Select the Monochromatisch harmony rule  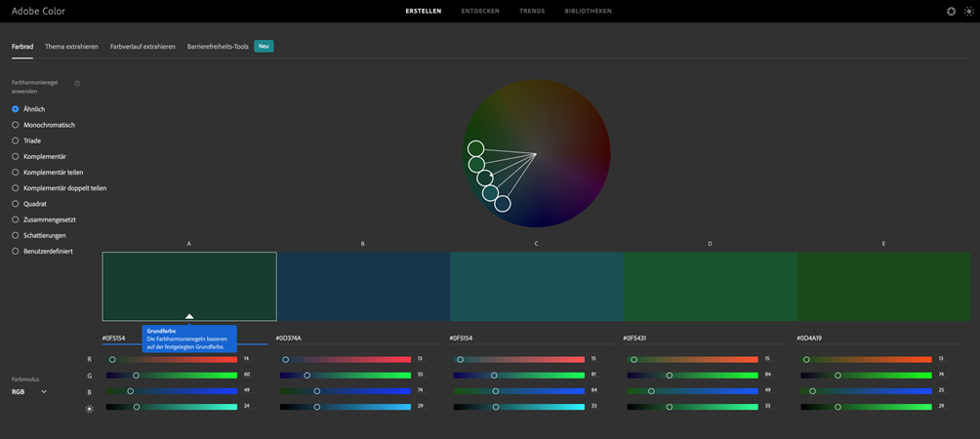[x=16, y=125]
